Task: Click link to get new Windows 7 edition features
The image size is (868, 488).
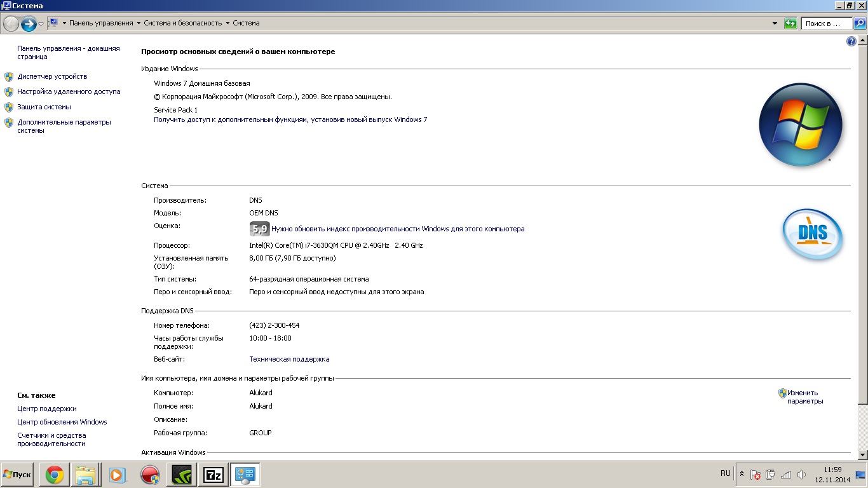Action: click(x=290, y=119)
